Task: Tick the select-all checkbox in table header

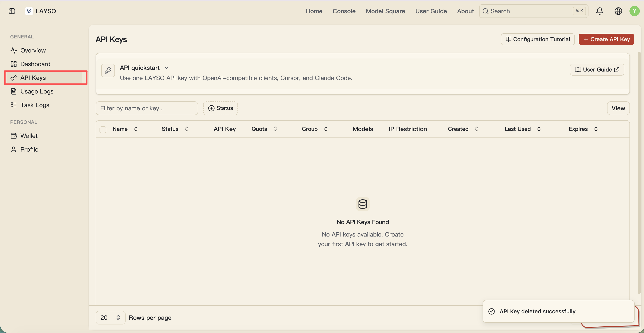Action: tap(103, 130)
